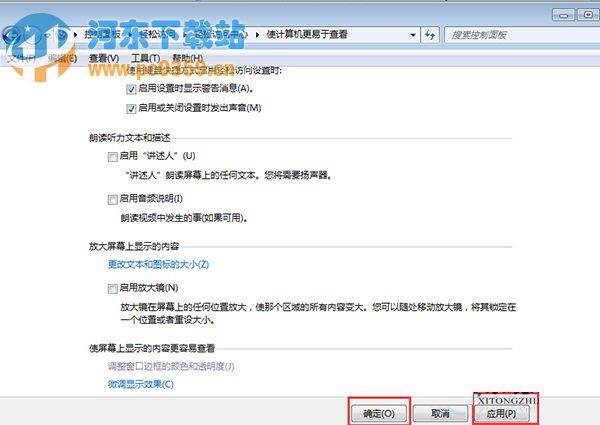Enable the 启用音频说明 checkbox
Image resolution: width=600 pixels, height=425 pixels.
[112, 199]
